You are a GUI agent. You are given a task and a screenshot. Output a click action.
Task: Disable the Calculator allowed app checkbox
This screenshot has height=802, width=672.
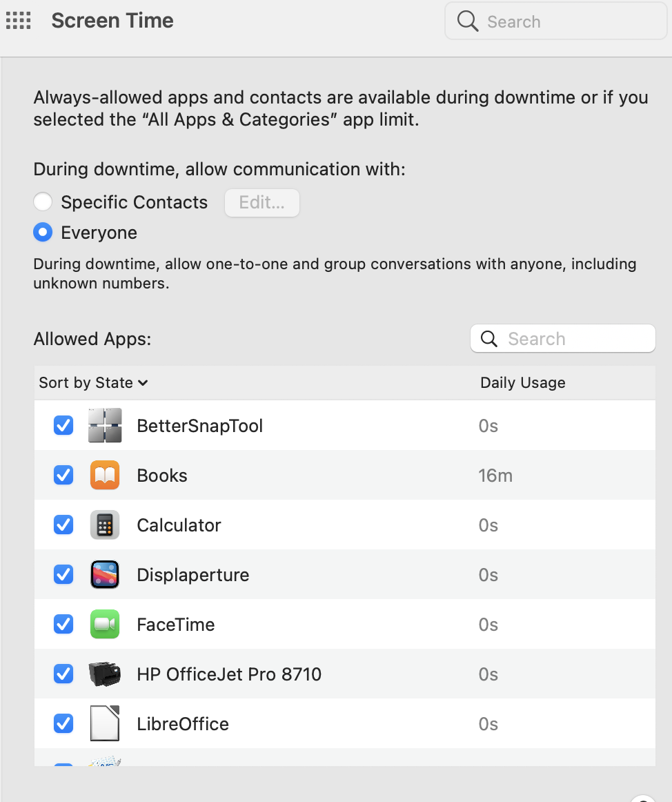coord(63,525)
